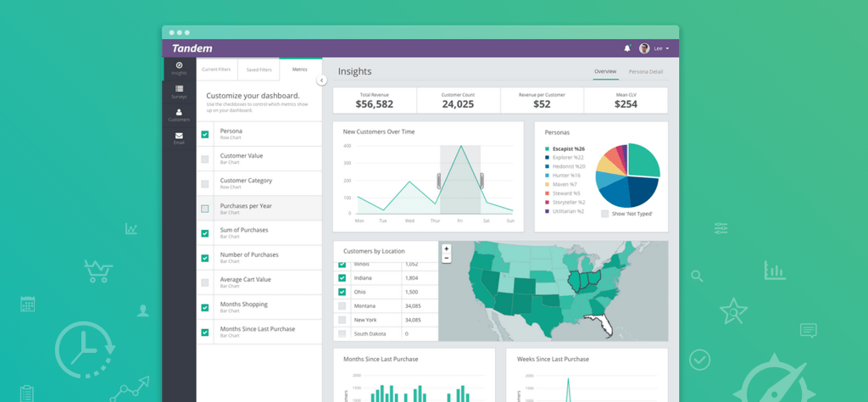Grab the left range handle on chart
The width and height of the screenshot is (868, 402).
pyautogui.click(x=440, y=181)
